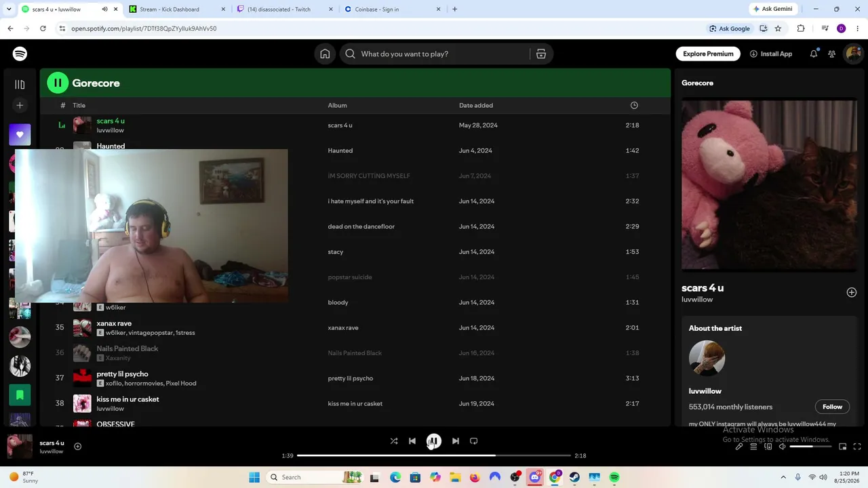868x488 pixels.
Task: Open Spotify home via logo
Action: (20, 54)
